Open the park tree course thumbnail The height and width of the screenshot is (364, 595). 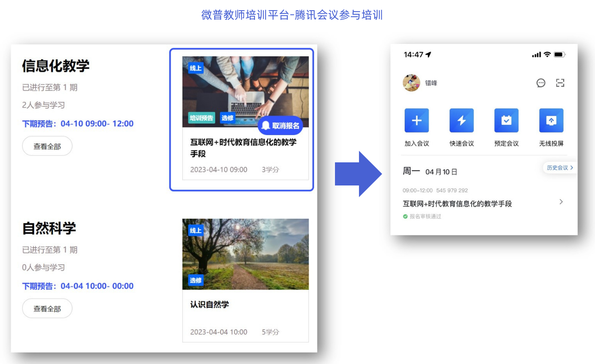pyautogui.click(x=245, y=254)
